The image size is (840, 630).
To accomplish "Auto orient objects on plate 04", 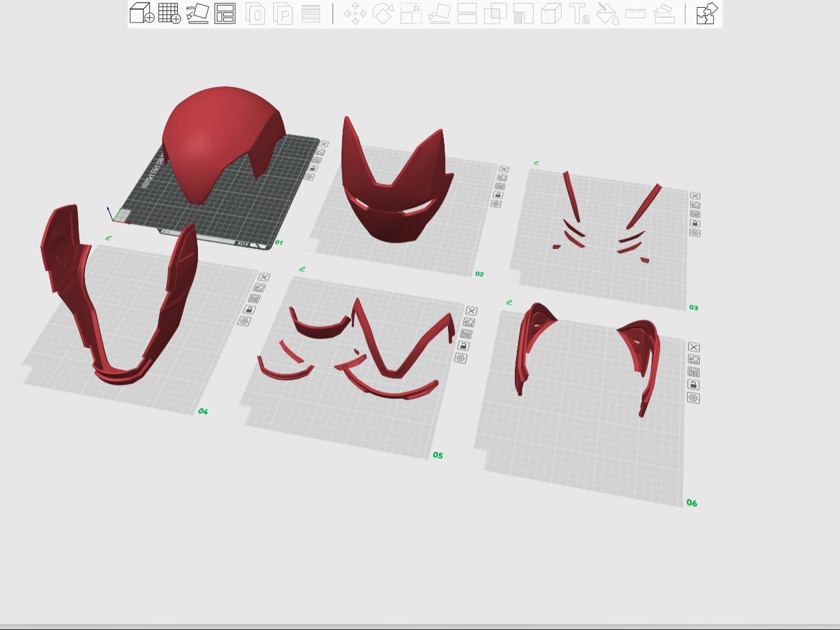I will pos(259,287).
